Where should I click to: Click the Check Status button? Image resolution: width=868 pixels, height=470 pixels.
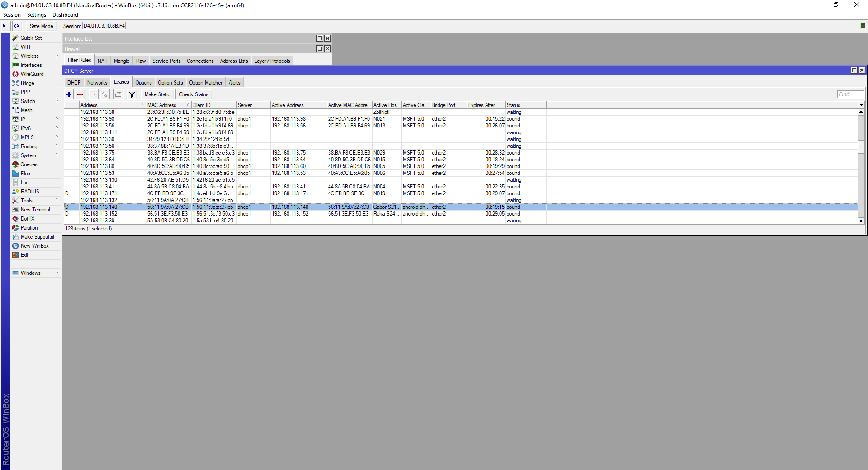193,94
